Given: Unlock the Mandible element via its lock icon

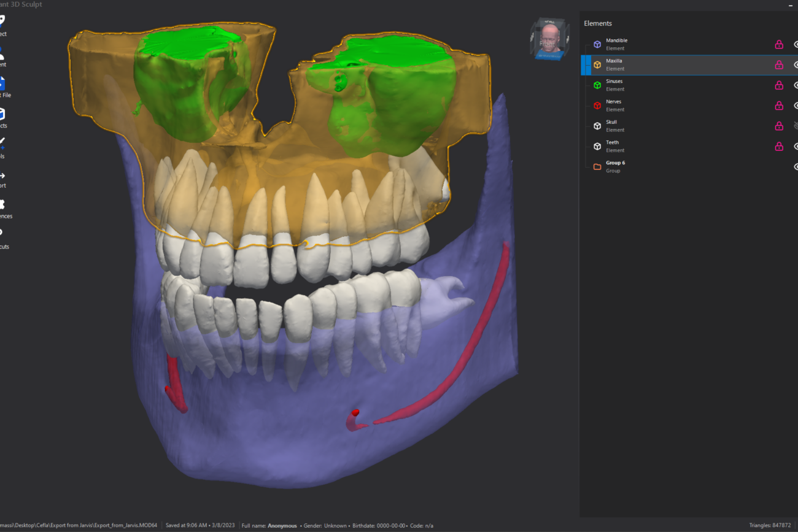Looking at the screenshot, I should pyautogui.click(x=778, y=44).
